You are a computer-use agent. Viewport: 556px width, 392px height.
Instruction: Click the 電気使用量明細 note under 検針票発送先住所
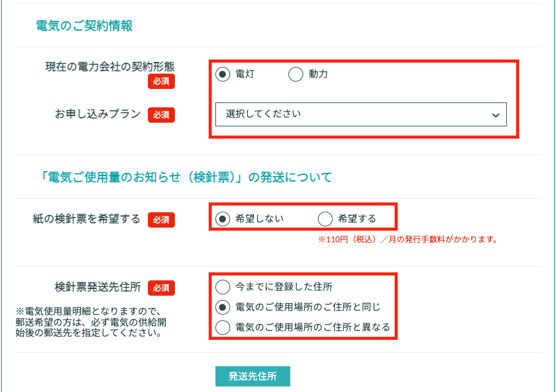click(x=91, y=322)
